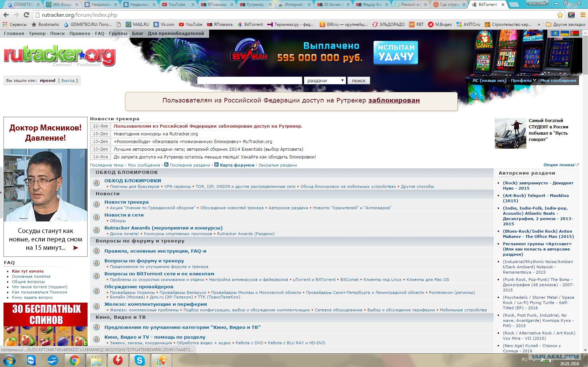The image size is (588, 367).
Task: Click RU language indicator in system tray
Action: coord(524,359)
